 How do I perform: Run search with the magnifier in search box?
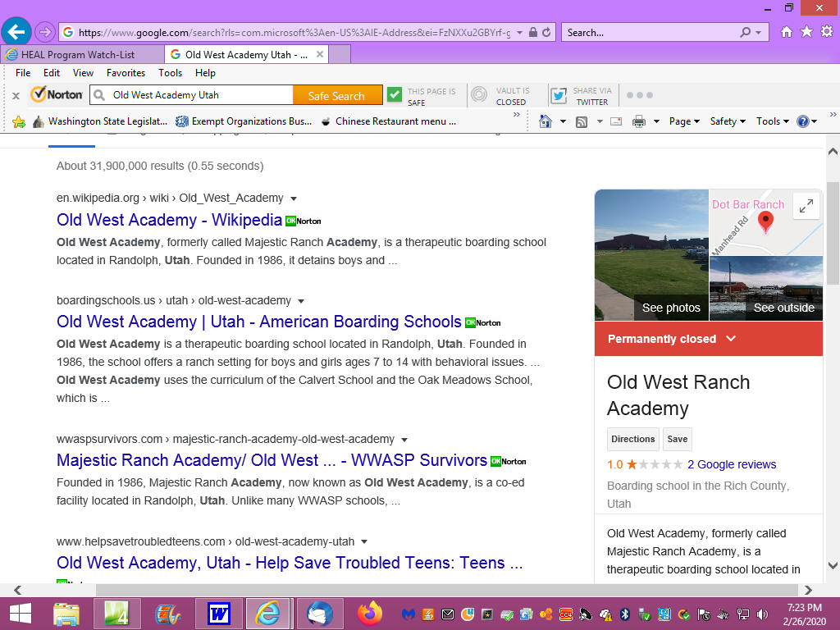click(x=745, y=32)
